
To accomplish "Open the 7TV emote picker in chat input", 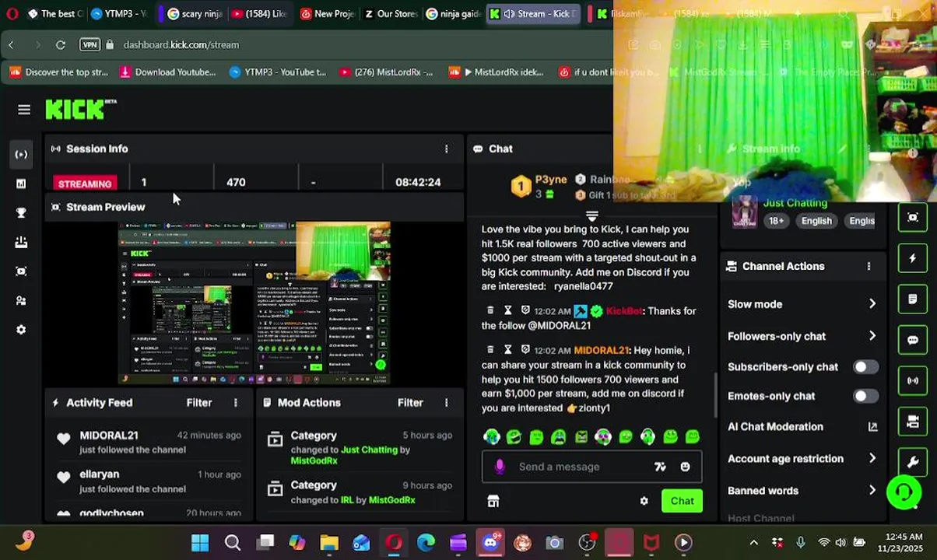I will pyautogui.click(x=660, y=467).
